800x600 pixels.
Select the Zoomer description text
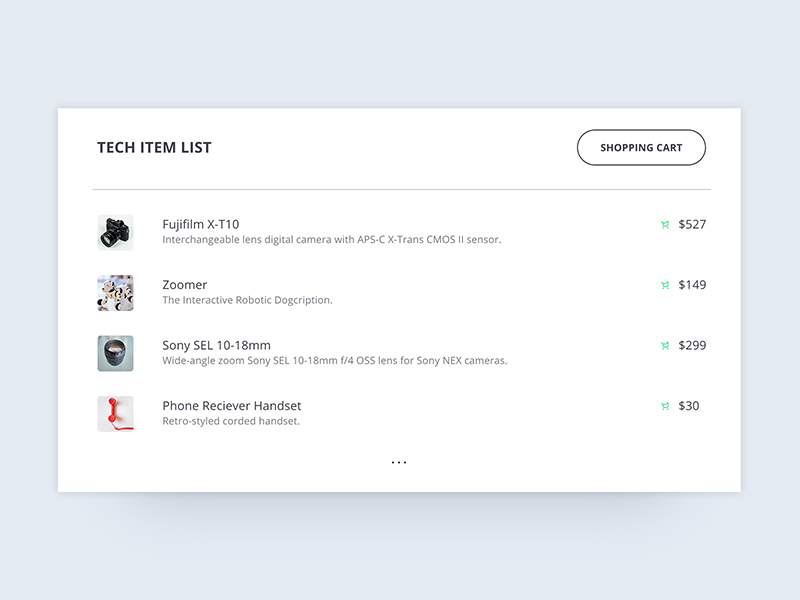coord(246,299)
